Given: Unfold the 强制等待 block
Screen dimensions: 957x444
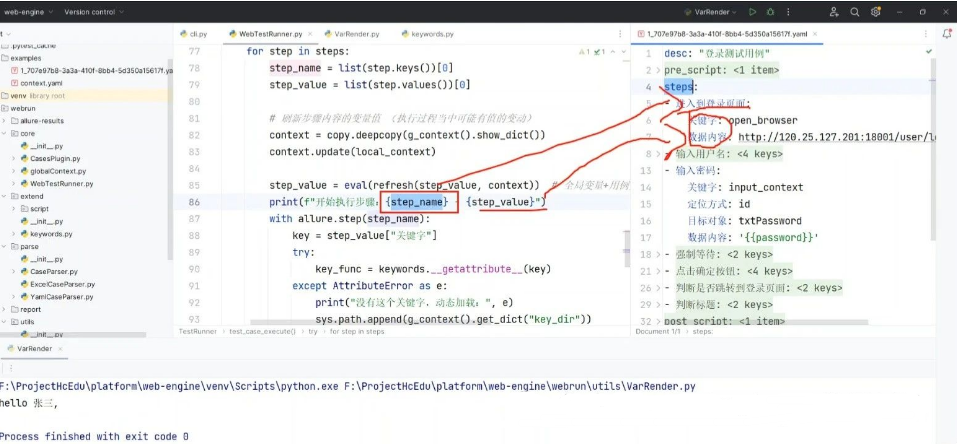Looking at the screenshot, I should tap(658, 255).
